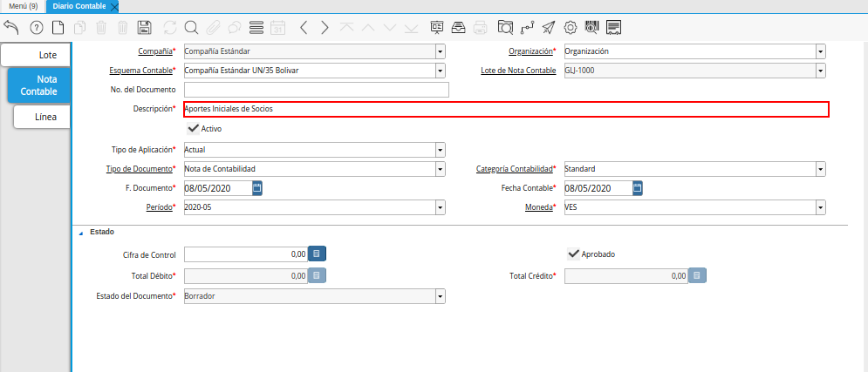
Task: Click the Refresh arrows icon
Action: click(x=170, y=27)
